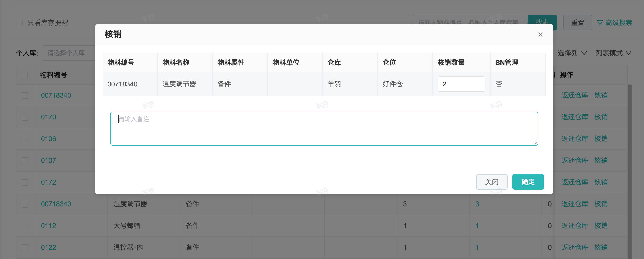Click 核销 in row 0170

[x=601, y=117]
